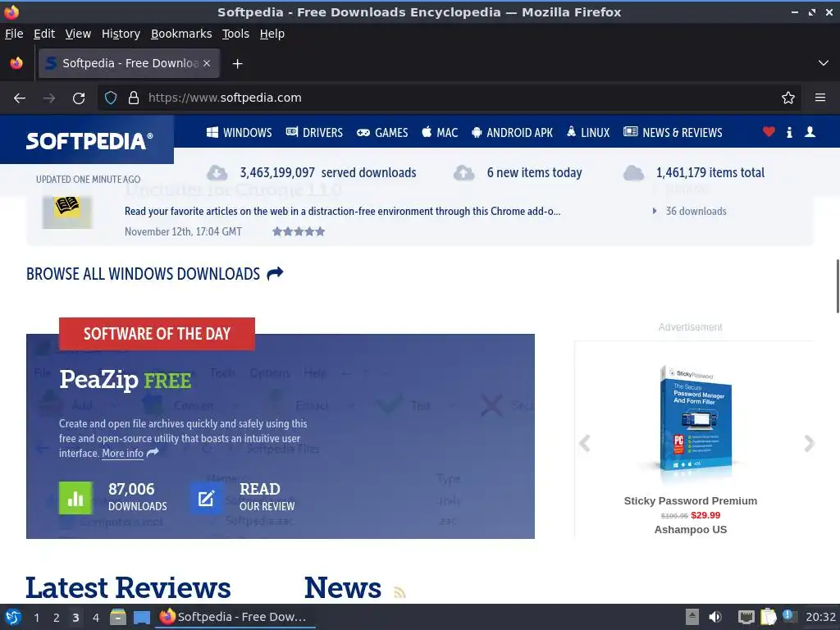Click the items total cloud icon
The width and height of the screenshot is (840, 630).
click(x=634, y=173)
